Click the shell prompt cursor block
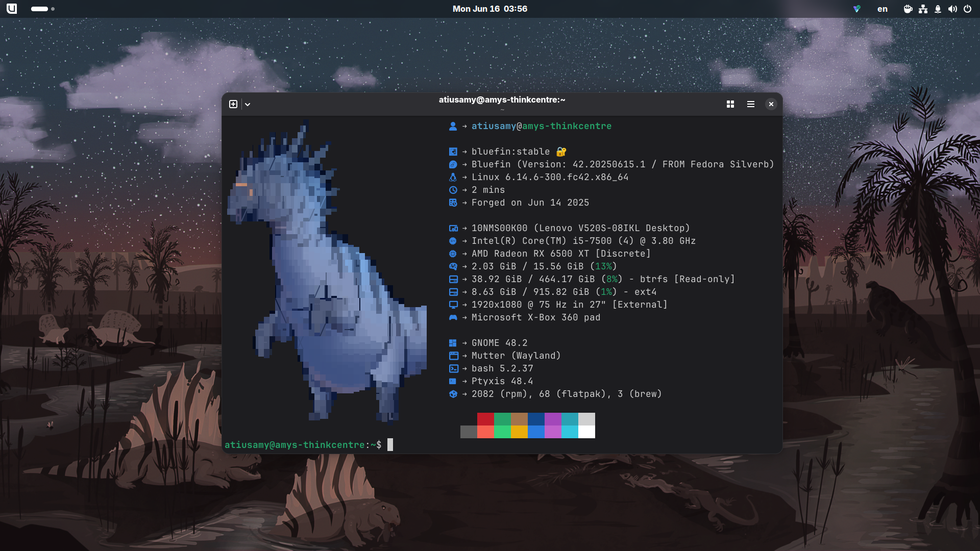The width and height of the screenshot is (980, 551). 390,445
